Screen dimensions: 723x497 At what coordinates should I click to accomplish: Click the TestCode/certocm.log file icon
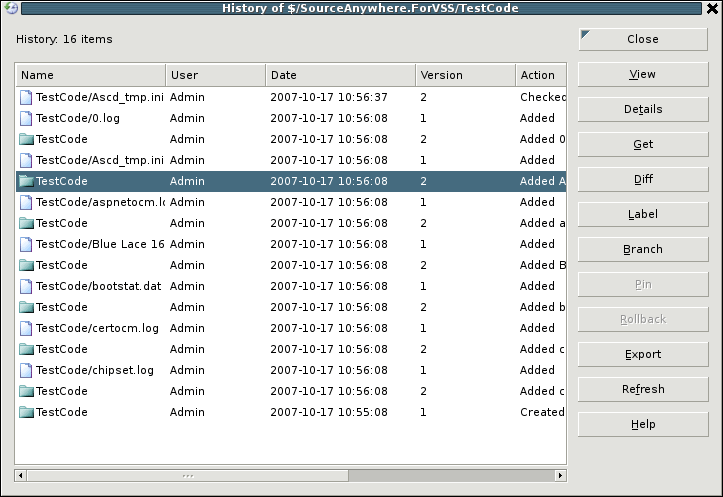pos(26,328)
